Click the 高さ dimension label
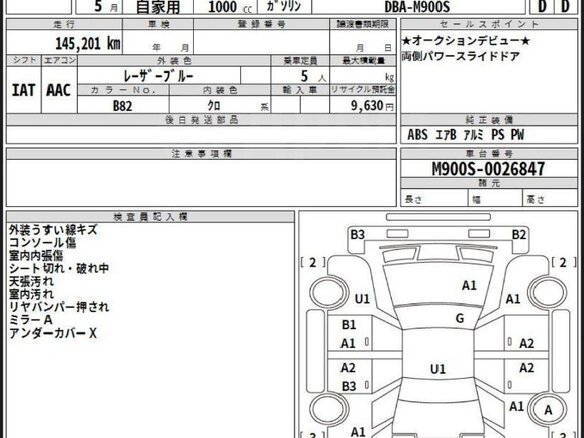 point(536,200)
